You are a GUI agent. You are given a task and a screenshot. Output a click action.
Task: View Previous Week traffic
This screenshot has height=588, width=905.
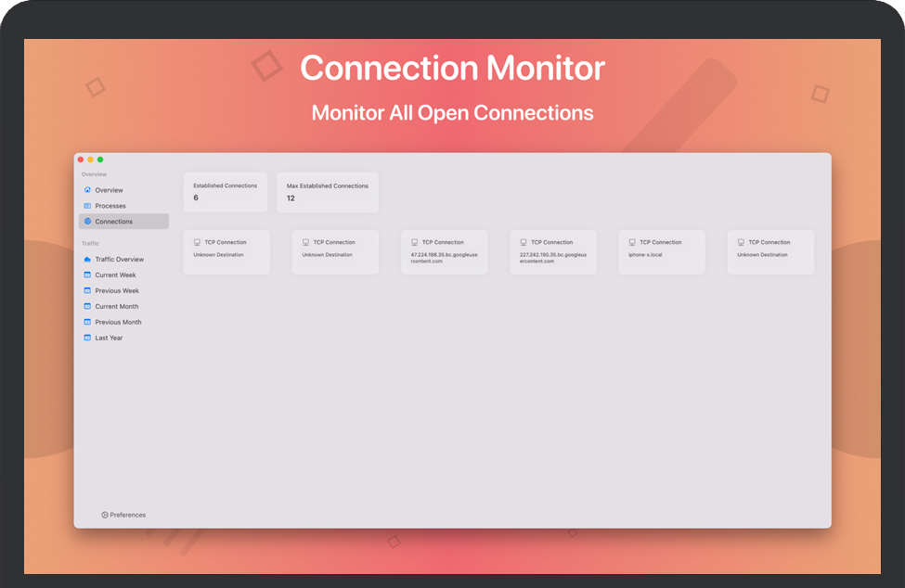(x=123, y=290)
